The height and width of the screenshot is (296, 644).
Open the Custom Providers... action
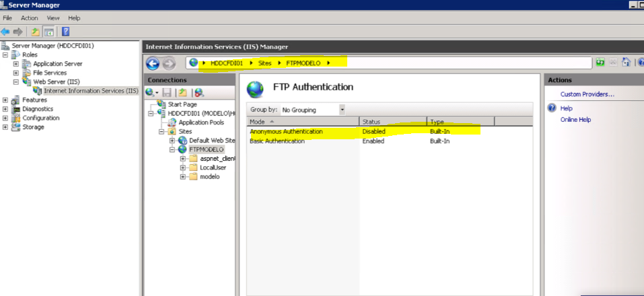[x=587, y=94]
